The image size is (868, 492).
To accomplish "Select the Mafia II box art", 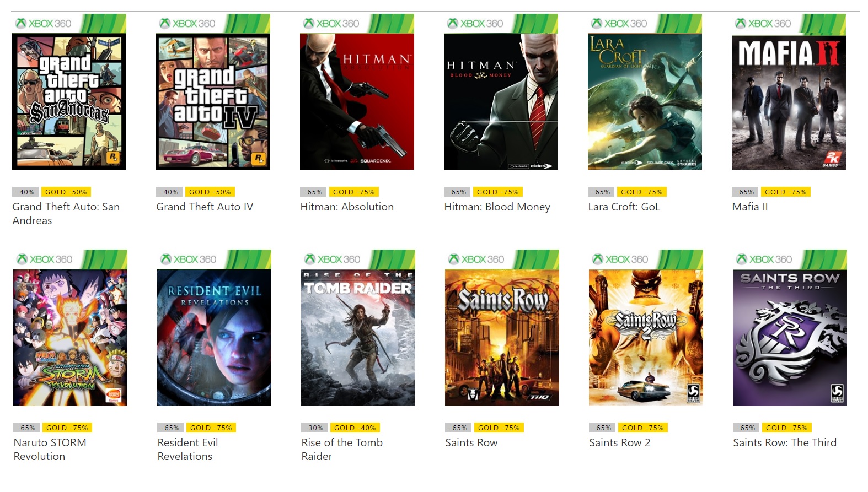I will coord(789,101).
